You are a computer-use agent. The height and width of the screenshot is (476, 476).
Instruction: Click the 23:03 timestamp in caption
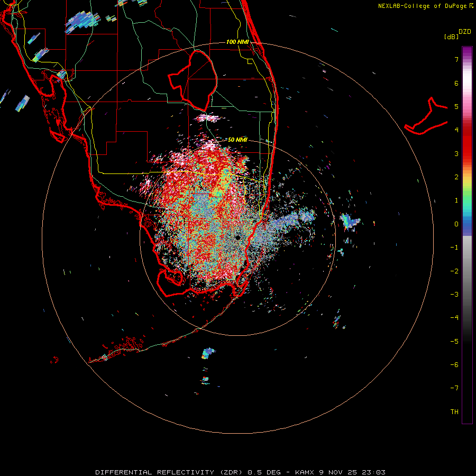pos(375,472)
